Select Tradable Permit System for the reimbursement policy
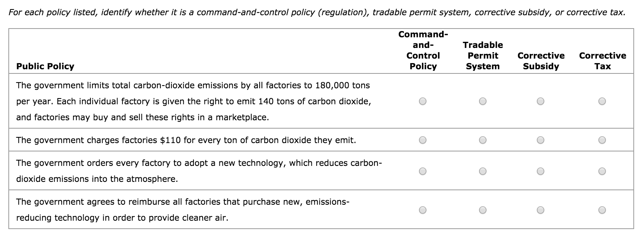 point(483,209)
